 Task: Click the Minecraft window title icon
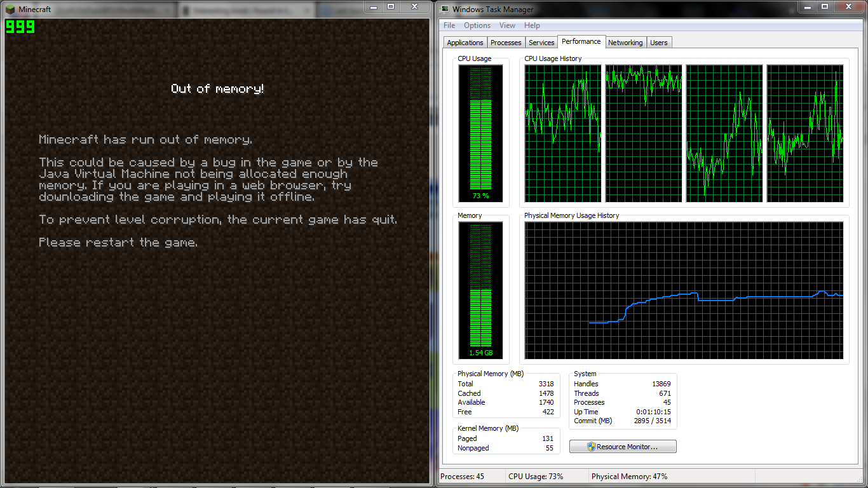(x=10, y=10)
